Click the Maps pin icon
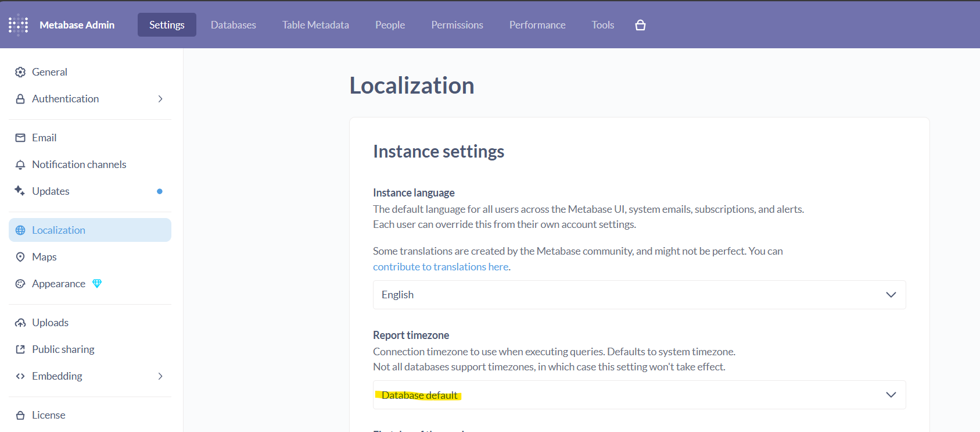980x432 pixels. tap(20, 257)
